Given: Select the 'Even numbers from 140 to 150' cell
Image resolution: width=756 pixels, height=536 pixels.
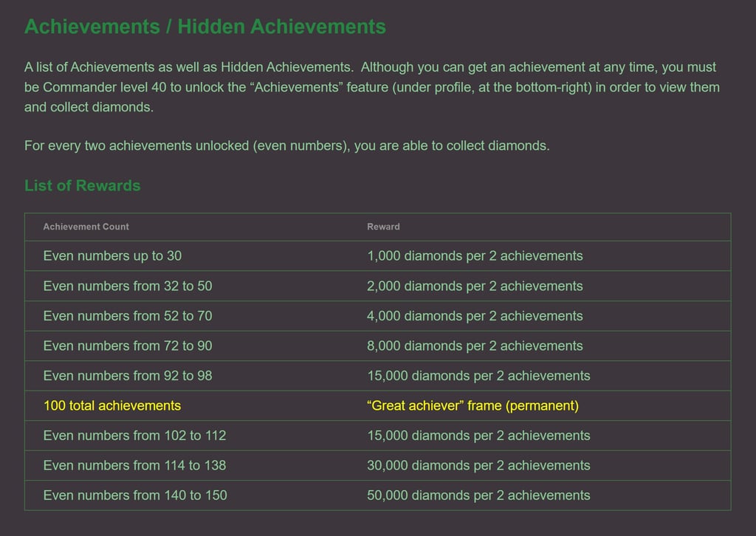Looking at the screenshot, I should click(x=135, y=495).
